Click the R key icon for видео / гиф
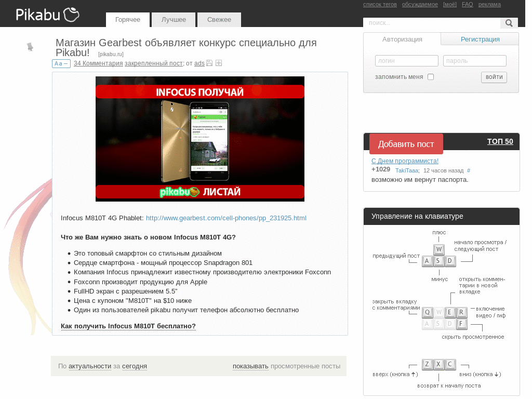This screenshot has width=532, height=399. [x=461, y=312]
